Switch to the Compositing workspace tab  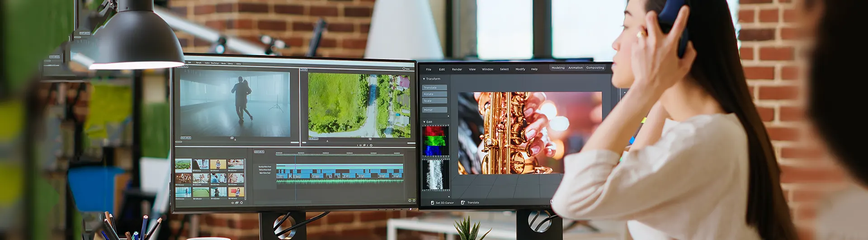pos(595,67)
